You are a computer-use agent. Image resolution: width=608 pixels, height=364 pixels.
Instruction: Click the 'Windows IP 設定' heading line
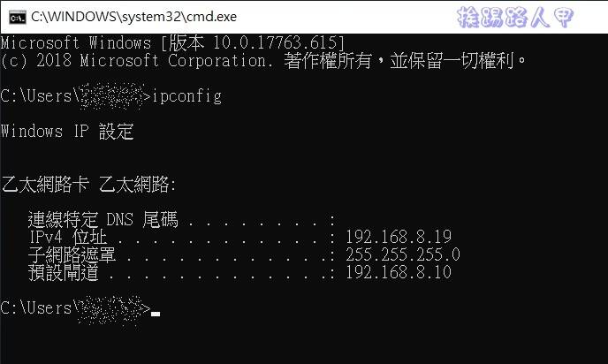click(x=67, y=132)
